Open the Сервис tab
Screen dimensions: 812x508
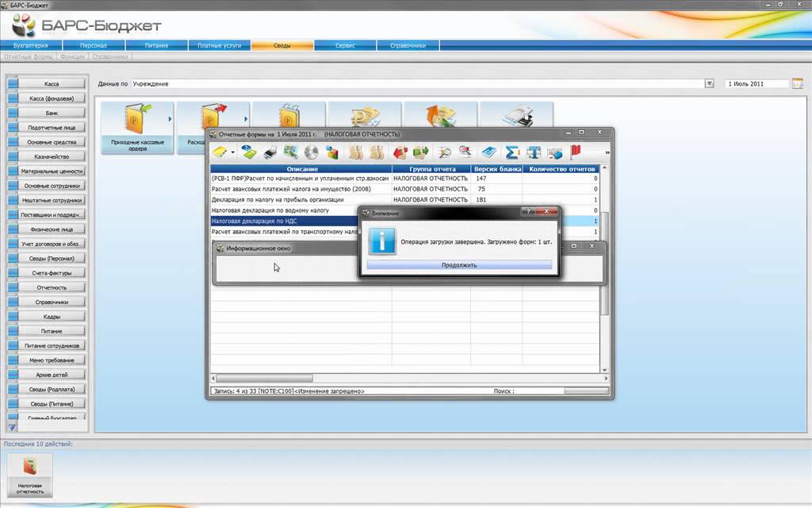(x=345, y=45)
